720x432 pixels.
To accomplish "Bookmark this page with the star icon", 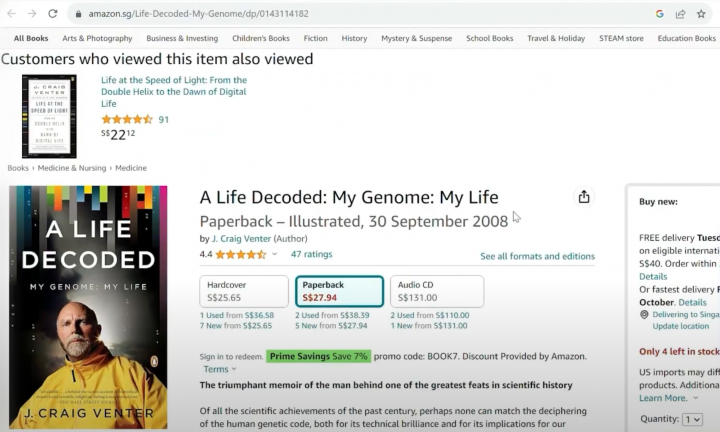I will (703, 14).
